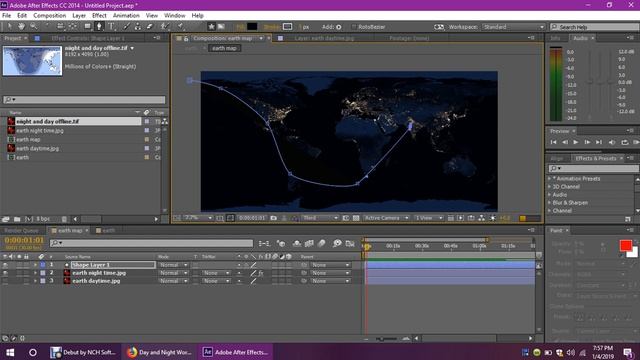The image size is (640, 360).
Task: Play the preview with Play button
Action: pyautogui.click(x=576, y=142)
